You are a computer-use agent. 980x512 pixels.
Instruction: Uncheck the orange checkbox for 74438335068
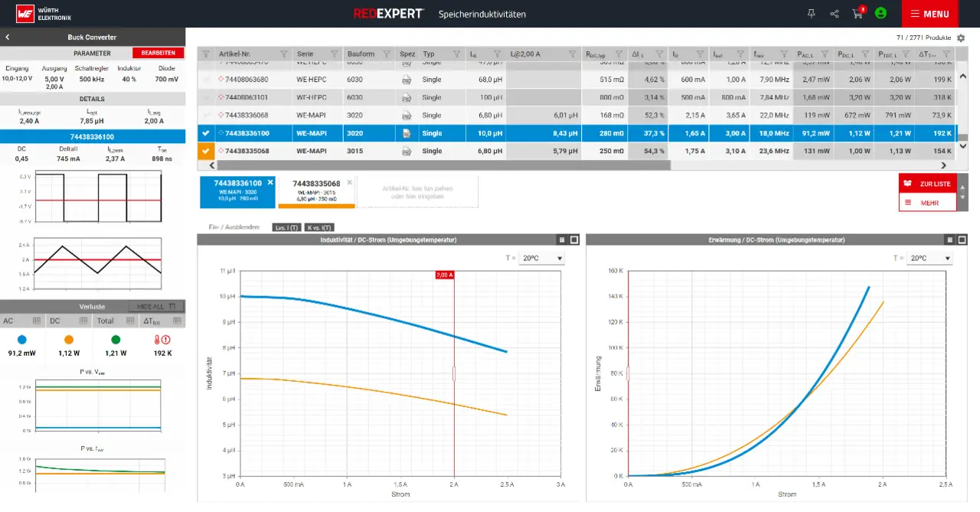(205, 151)
